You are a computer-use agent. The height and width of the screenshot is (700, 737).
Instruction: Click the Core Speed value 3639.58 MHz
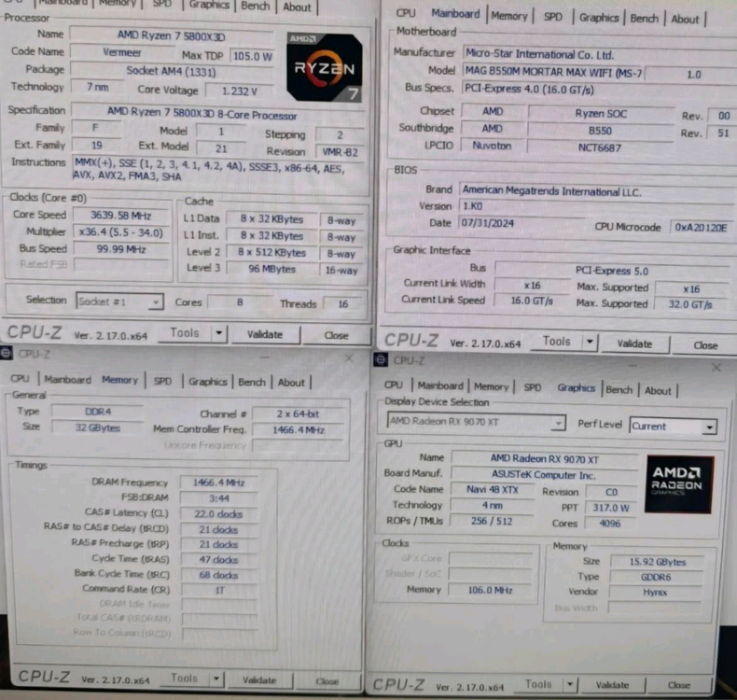pyautogui.click(x=121, y=216)
